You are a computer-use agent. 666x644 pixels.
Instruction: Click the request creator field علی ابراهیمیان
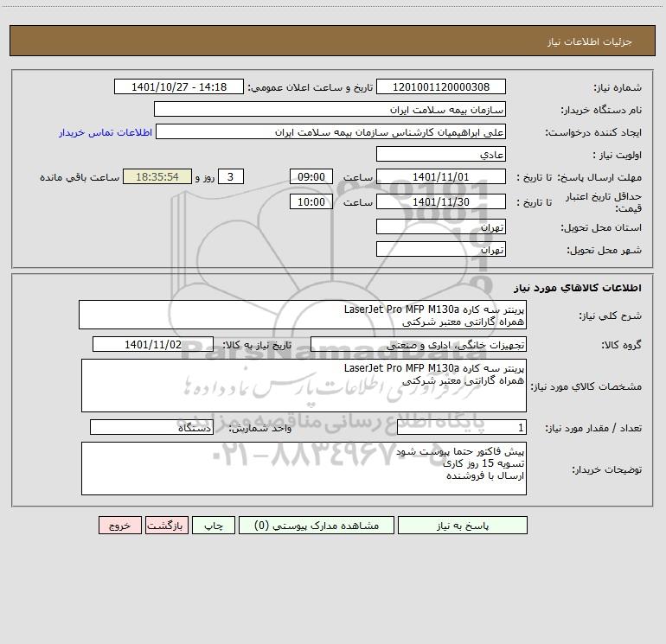[x=330, y=131]
